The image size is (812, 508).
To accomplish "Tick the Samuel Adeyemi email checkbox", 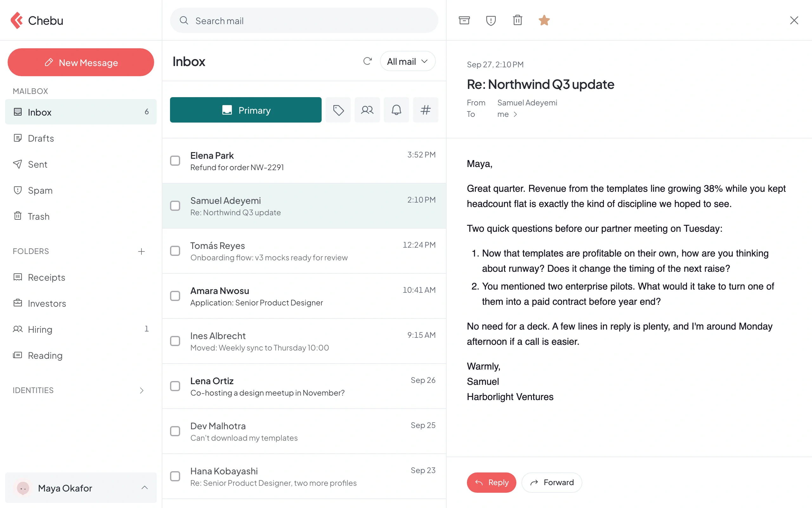I will pos(175,206).
